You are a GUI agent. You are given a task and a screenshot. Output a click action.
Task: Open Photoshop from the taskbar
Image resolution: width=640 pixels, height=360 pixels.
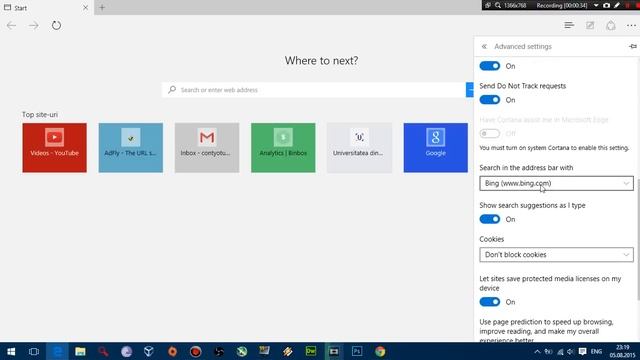tap(357, 351)
